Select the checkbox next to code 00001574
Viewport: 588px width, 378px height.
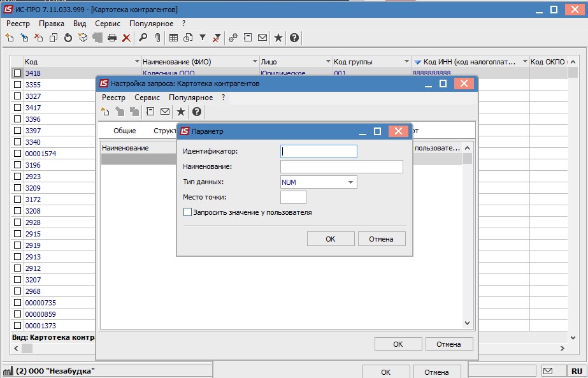[17, 153]
